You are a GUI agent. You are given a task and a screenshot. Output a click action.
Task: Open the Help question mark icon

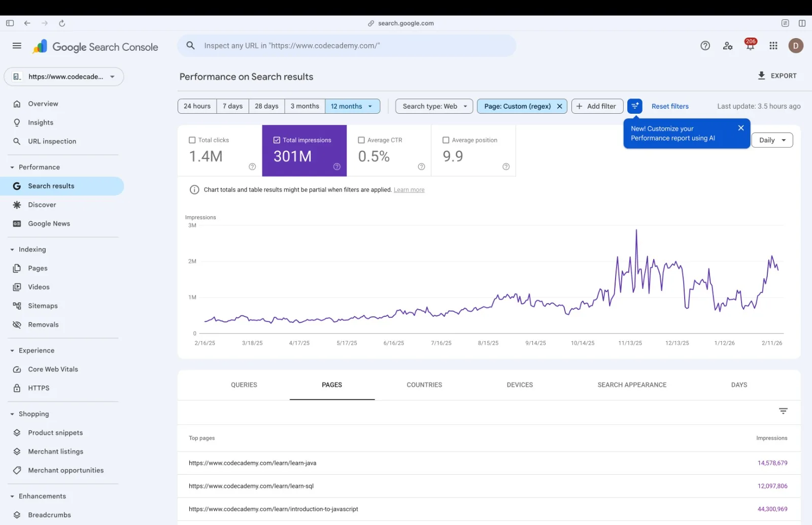pos(705,46)
